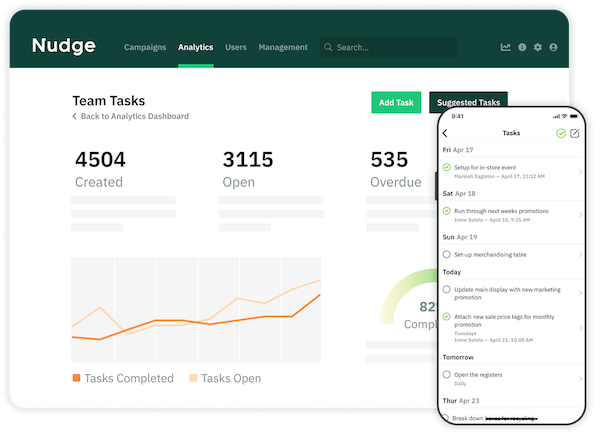
Task: Tap the phone Wi-Fi status icon
Action: [564, 116]
